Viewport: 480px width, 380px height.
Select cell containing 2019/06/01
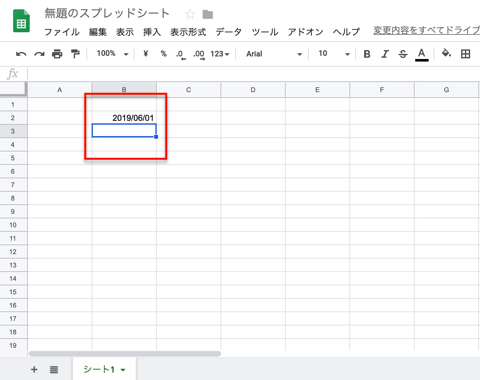point(124,118)
